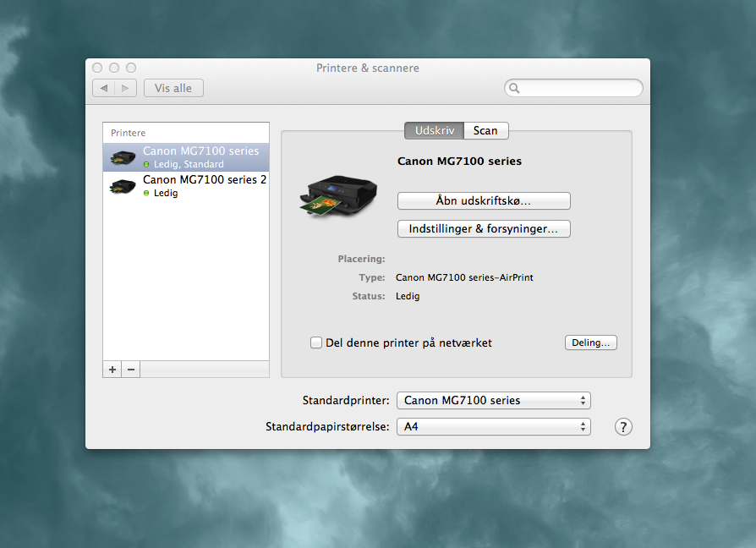Click the bold Canon MG7100 series heading
The image size is (756, 548).
[459, 161]
